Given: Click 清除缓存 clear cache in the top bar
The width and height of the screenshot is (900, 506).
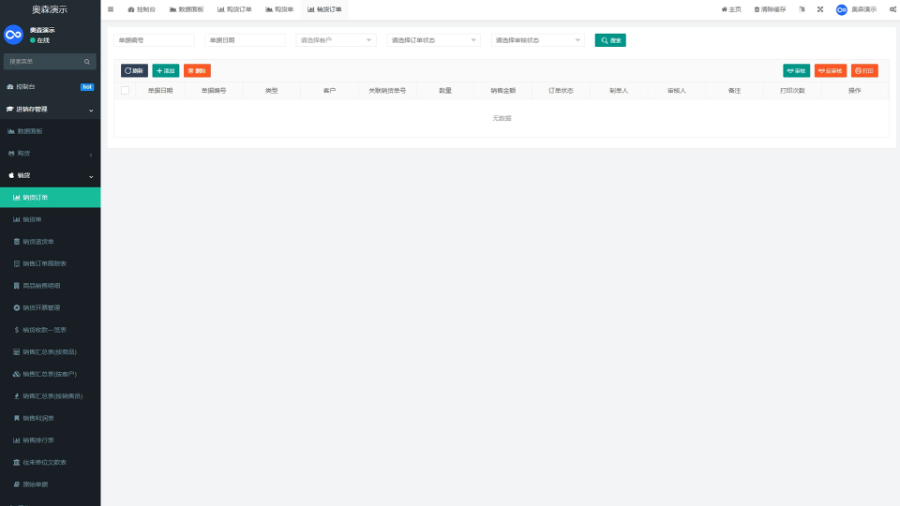Looking at the screenshot, I should [770, 9].
